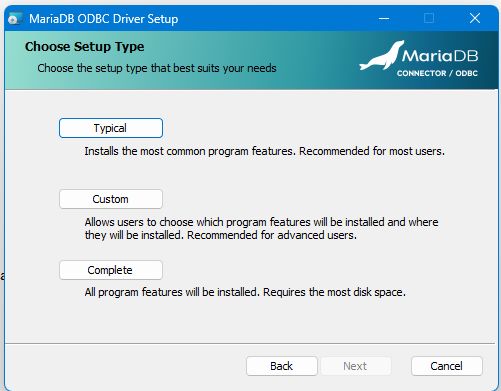
Task: Go Back to the previous step
Action: point(282,366)
